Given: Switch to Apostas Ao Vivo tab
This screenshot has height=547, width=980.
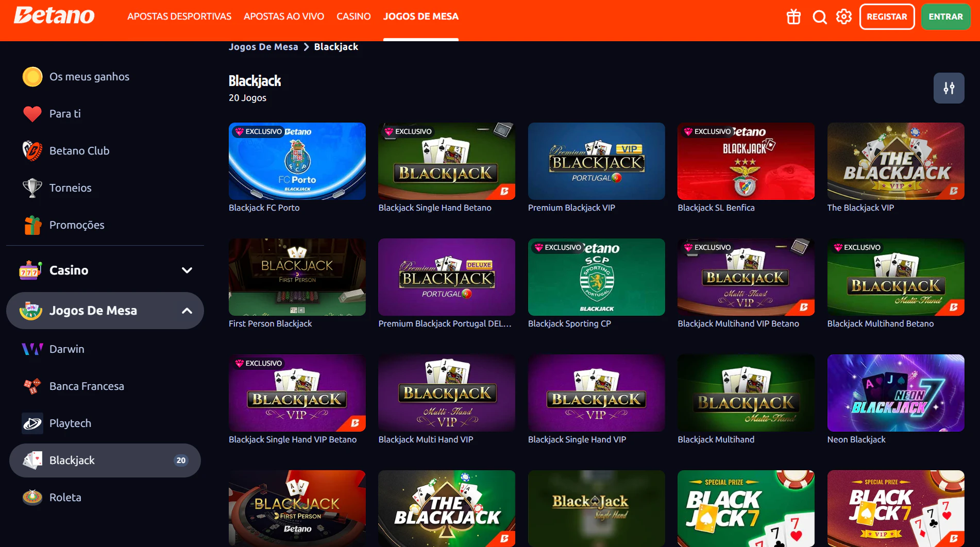Looking at the screenshot, I should [284, 16].
